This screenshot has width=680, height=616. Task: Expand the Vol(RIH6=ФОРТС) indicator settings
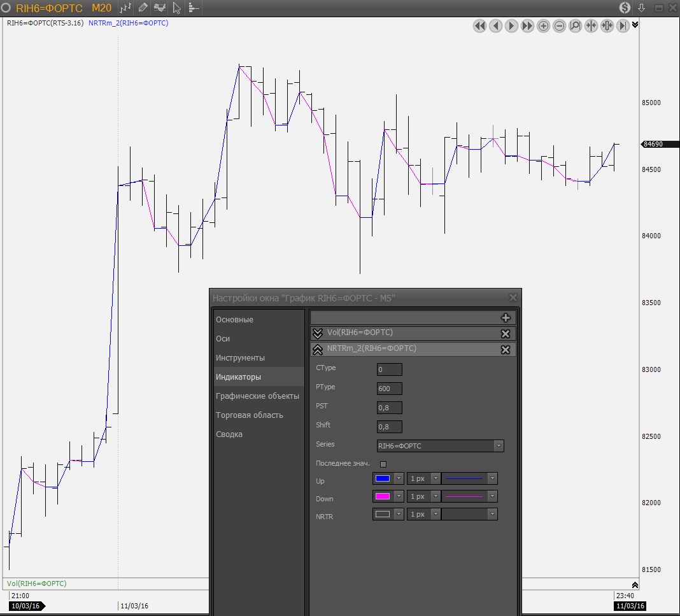pos(318,333)
